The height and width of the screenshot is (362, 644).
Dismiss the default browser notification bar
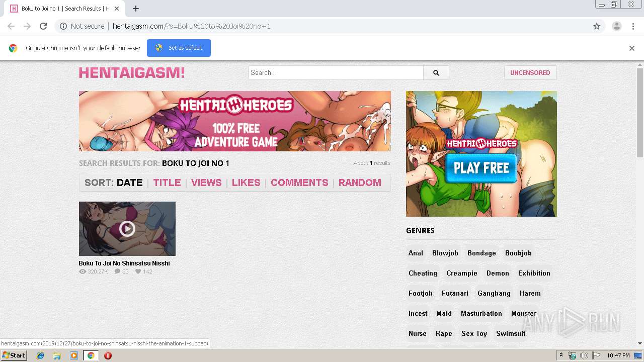[631, 48]
